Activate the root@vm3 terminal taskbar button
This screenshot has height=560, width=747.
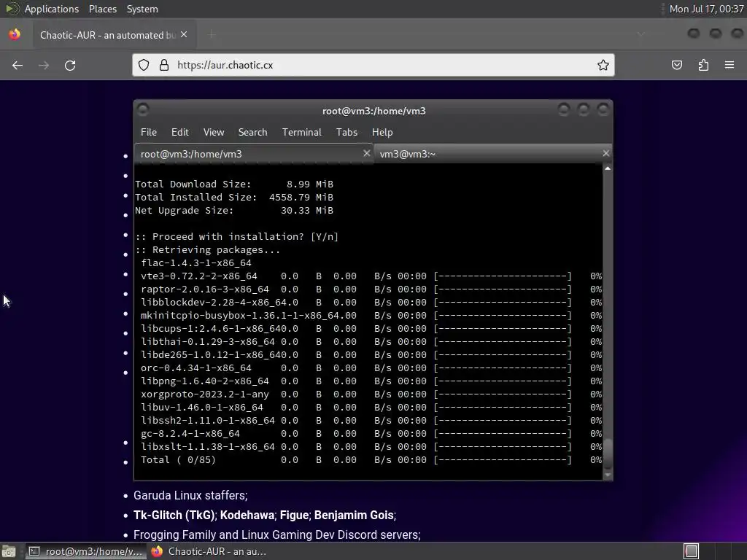86,551
